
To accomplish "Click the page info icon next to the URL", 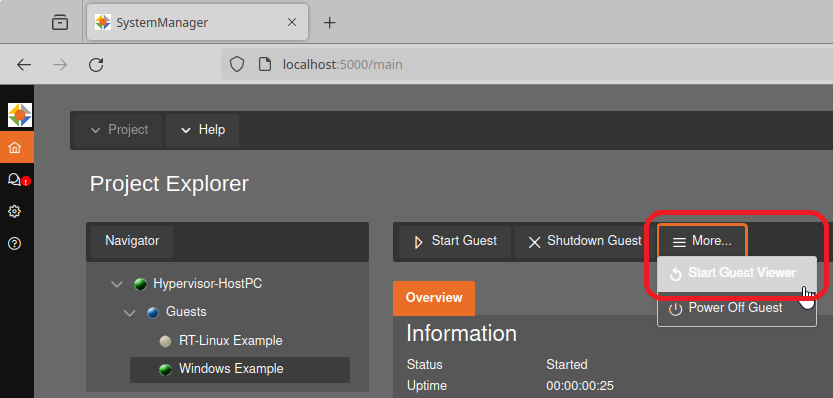I will [265, 65].
